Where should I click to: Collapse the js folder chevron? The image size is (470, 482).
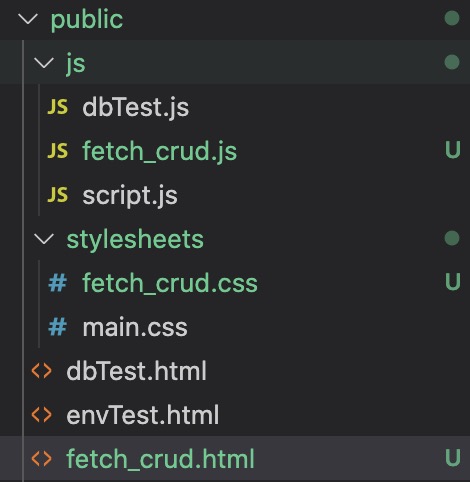tap(44, 63)
